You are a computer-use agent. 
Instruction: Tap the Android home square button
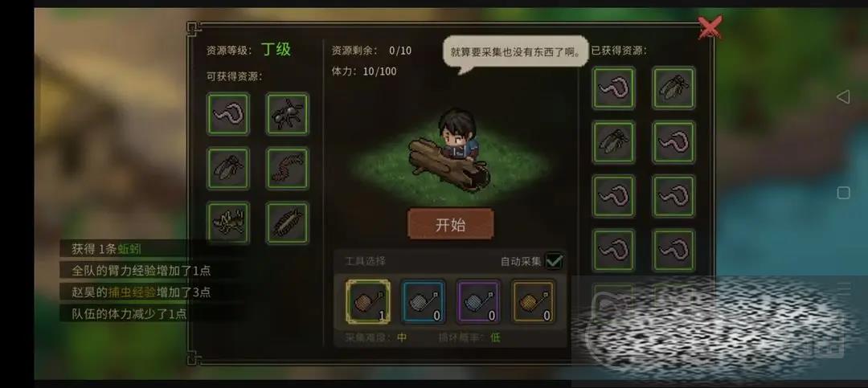click(x=843, y=193)
